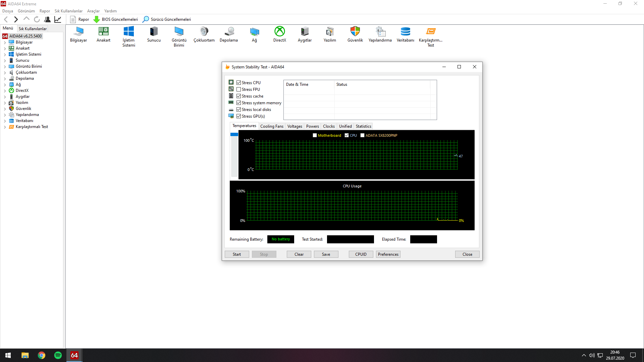
Task: Enable the Stress FPU checkbox
Action: pos(239,89)
